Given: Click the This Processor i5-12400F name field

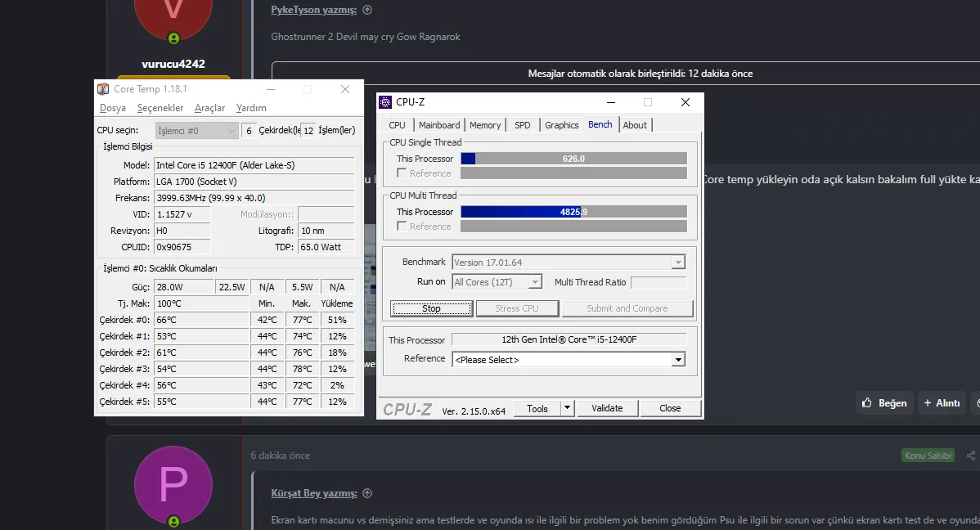Looking at the screenshot, I should (569, 339).
